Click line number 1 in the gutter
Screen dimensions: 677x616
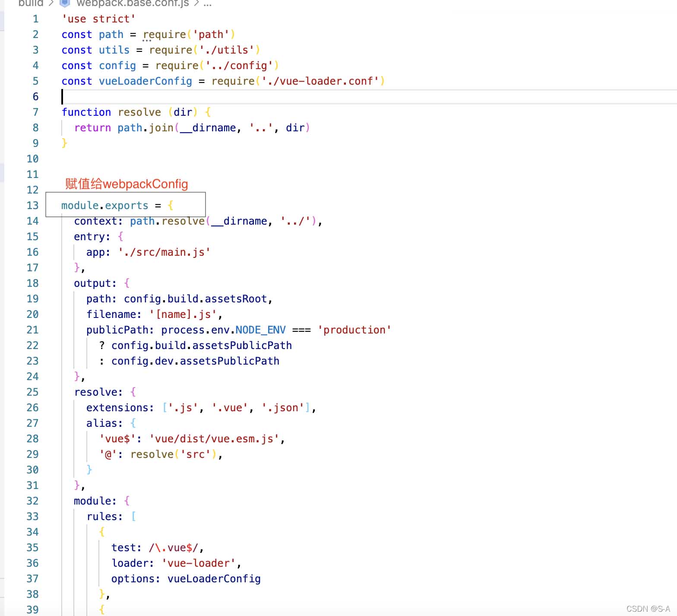pyautogui.click(x=35, y=19)
